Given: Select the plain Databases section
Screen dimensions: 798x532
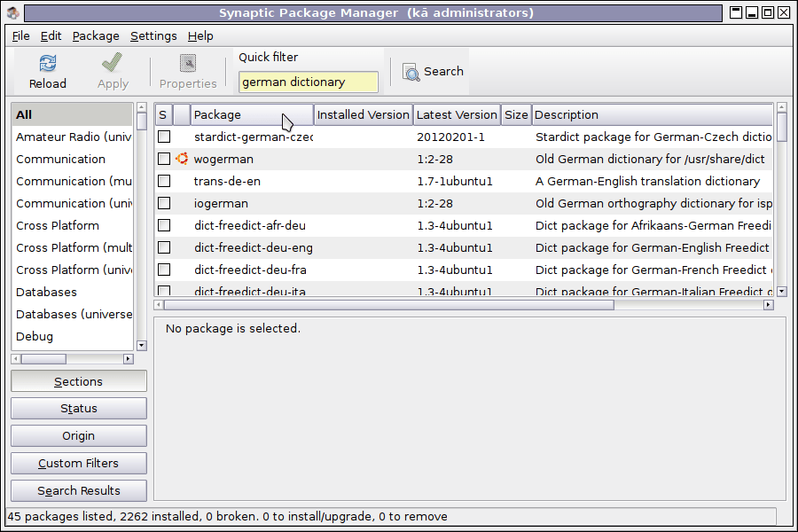Looking at the screenshot, I should click(72, 292).
